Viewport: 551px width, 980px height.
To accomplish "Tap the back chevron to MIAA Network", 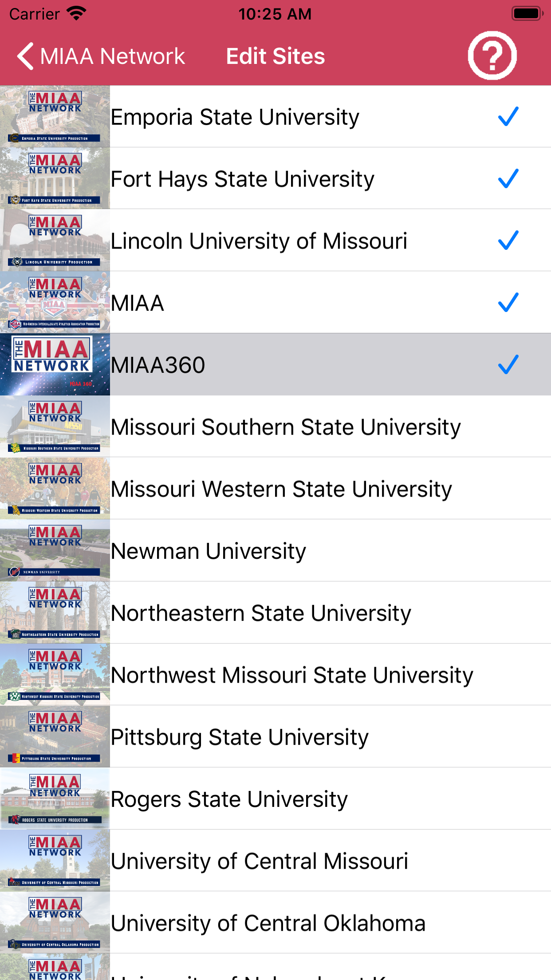I will coord(26,56).
